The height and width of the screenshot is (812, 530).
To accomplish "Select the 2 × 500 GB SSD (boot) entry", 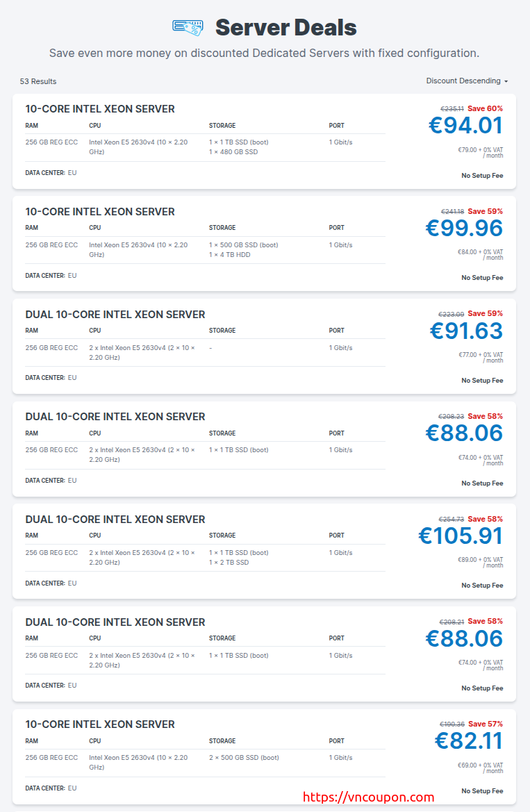I will tap(244, 758).
